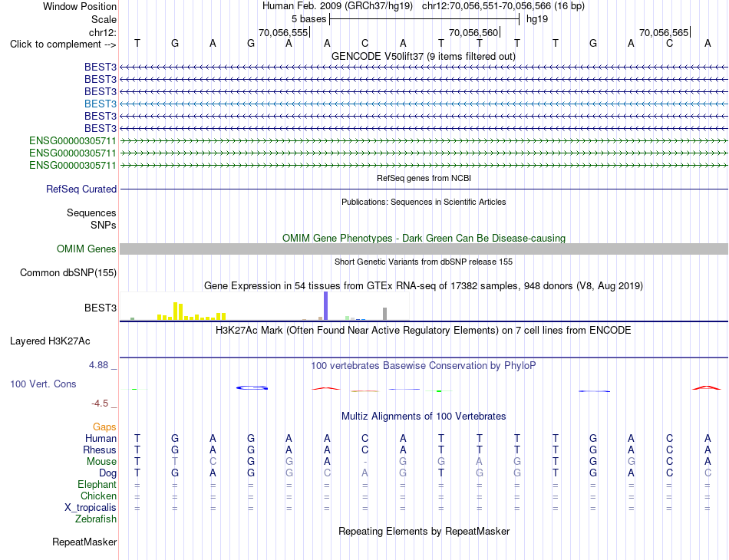Click the 'Human Feb. 2009 (GRCh37/hg19)' text
Viewport: 729px width, 560px height.
tap(338, 6)
